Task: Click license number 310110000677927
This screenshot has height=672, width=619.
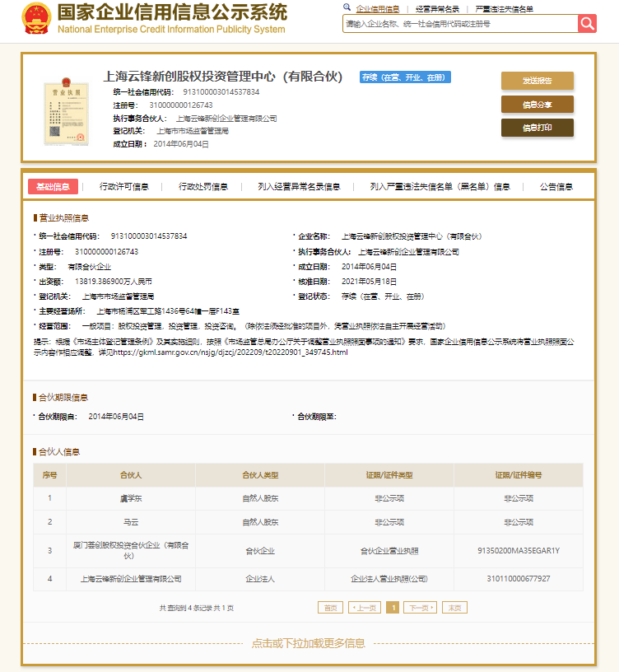Action: pyautogui.click(x=519, y=579)
